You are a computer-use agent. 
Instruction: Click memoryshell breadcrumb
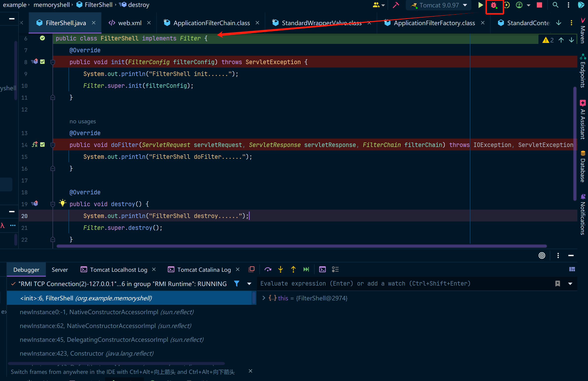pos(51,5)
